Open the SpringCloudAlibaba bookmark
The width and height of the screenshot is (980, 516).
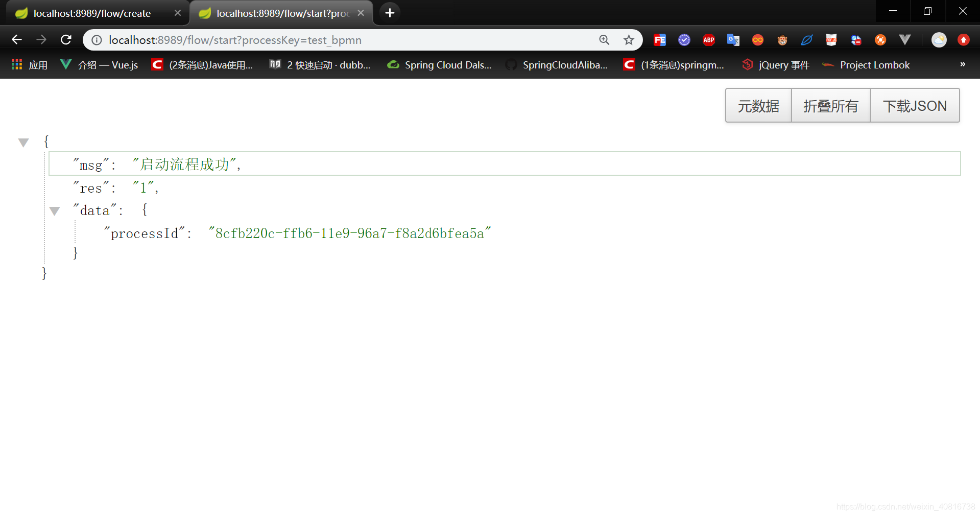click(x=557, y=65)
